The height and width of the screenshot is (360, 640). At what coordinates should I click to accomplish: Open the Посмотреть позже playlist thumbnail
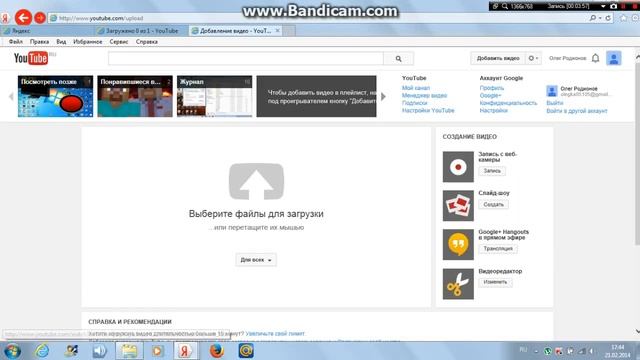55,96
